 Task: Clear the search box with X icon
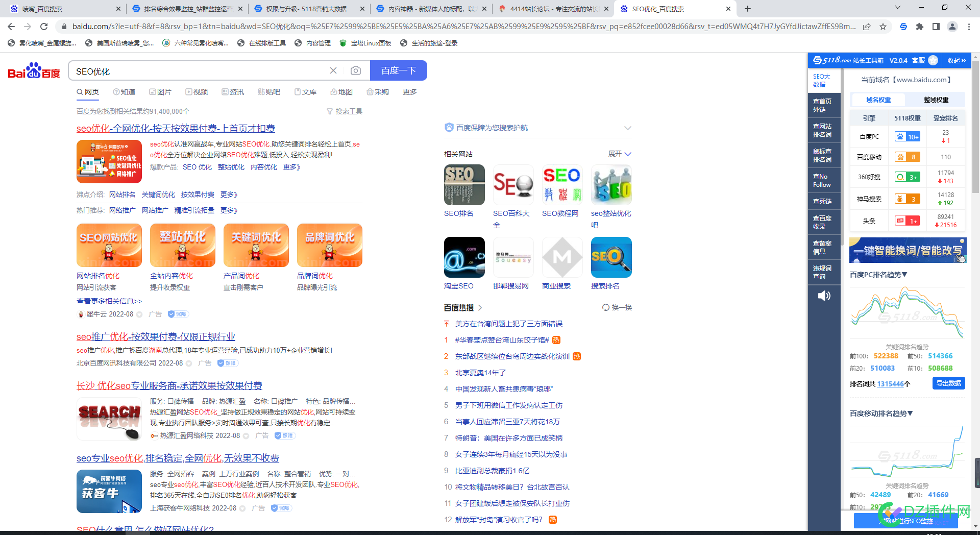[x=333, y=70]
